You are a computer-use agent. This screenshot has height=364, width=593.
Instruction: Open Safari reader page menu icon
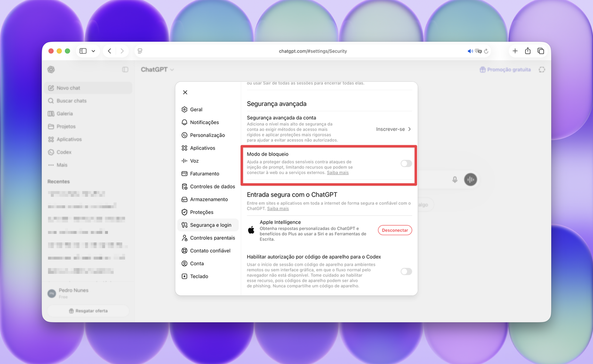(140, 51)
